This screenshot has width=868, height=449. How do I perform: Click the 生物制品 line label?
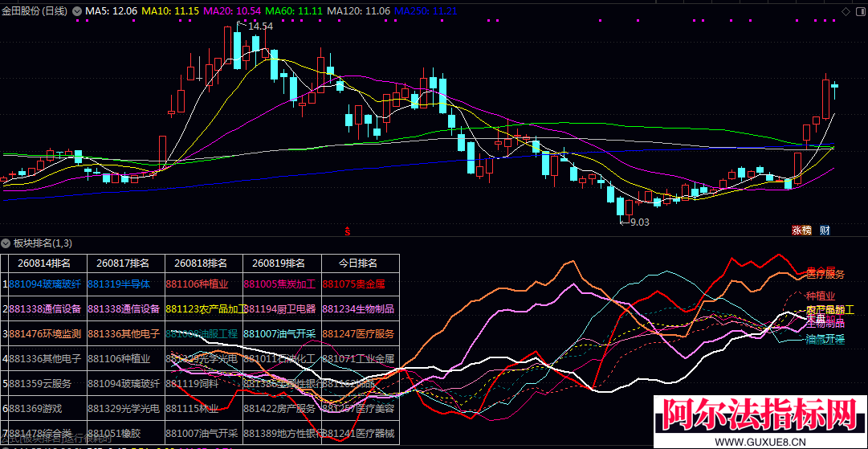(x=825, y=324)
